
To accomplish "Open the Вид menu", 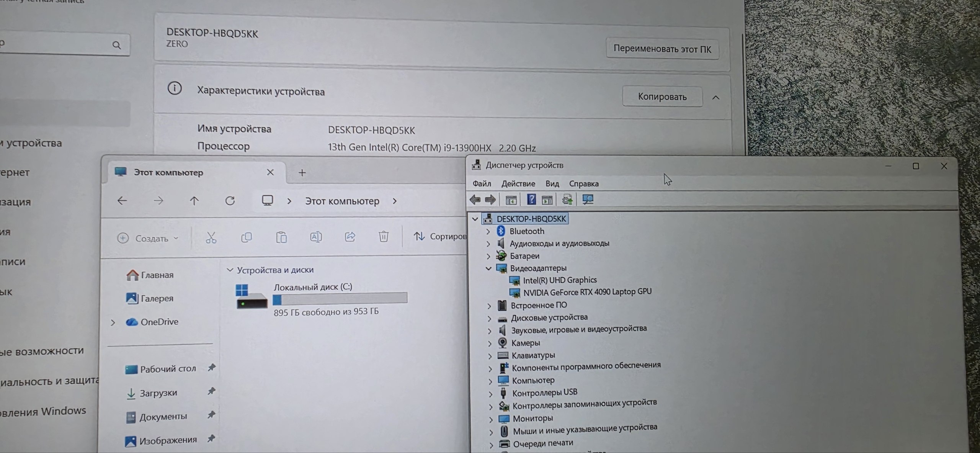I will tap(552, 184).
